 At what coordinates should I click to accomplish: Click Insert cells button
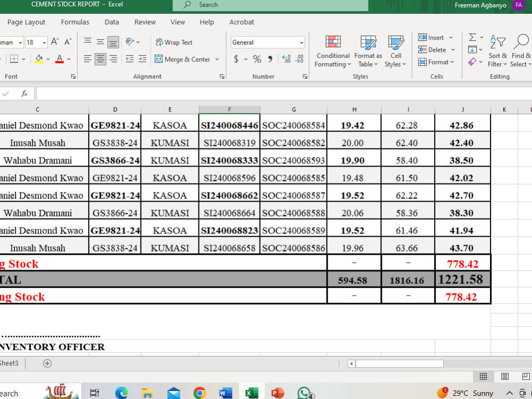click(x=431, y=37)
